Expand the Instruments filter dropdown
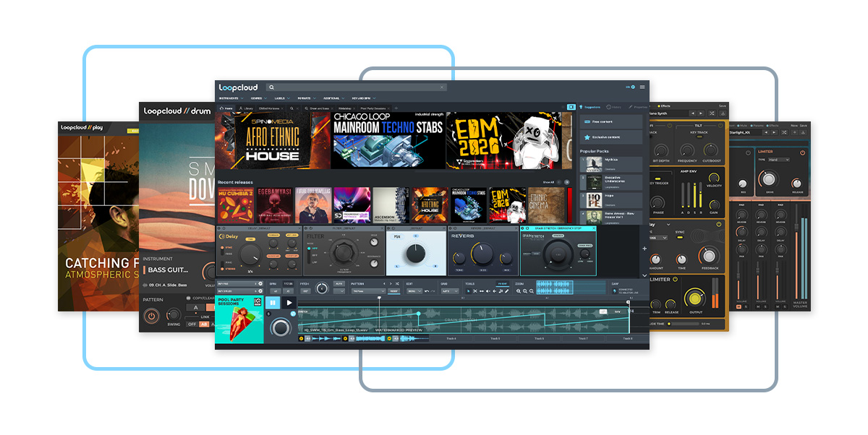Screen dimensions: 868x435 point(231,98)
